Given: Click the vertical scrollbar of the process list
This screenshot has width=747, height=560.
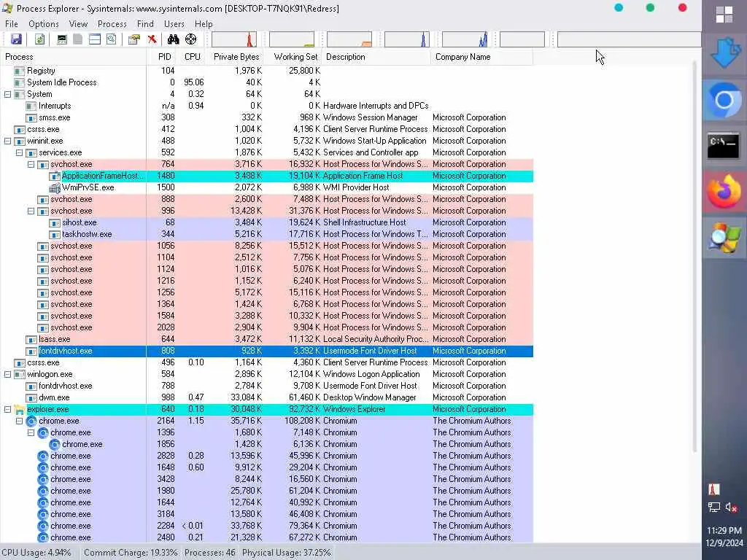Looking at the screenshot, I should (x=694, y=257).
